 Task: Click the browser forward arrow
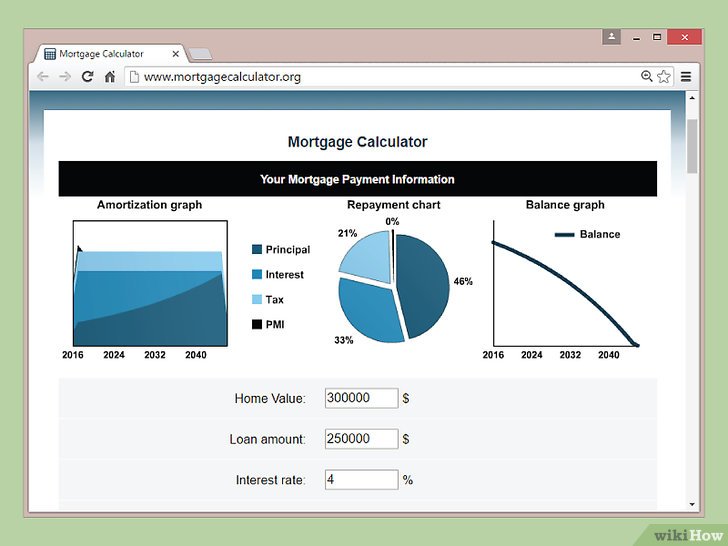65,77
